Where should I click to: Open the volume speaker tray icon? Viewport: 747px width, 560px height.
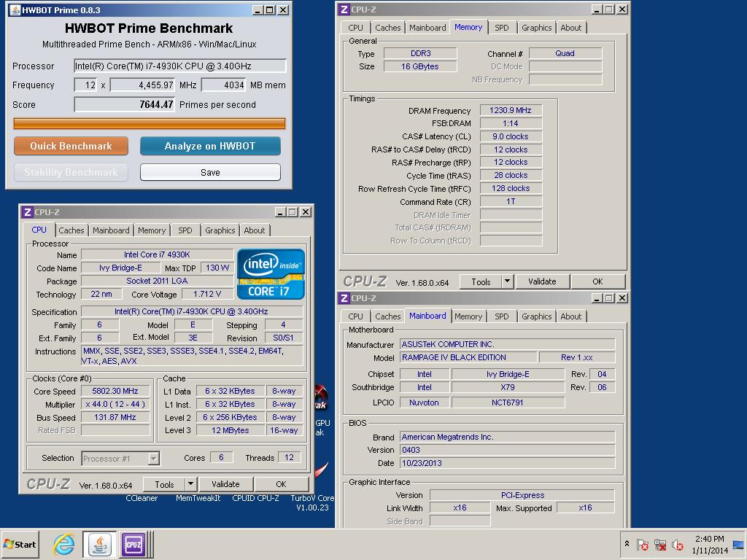pyautogui.click(x=677, y=545)
